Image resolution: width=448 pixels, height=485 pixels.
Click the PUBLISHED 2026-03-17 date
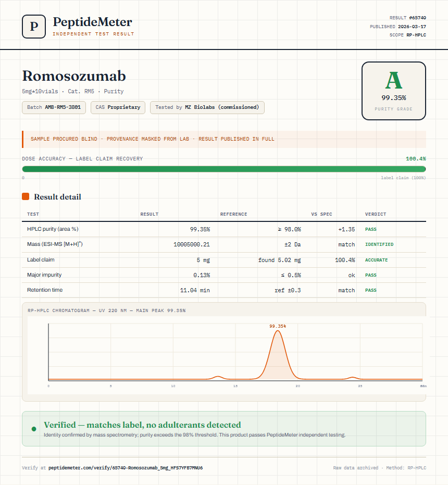[x=398, y=27]
